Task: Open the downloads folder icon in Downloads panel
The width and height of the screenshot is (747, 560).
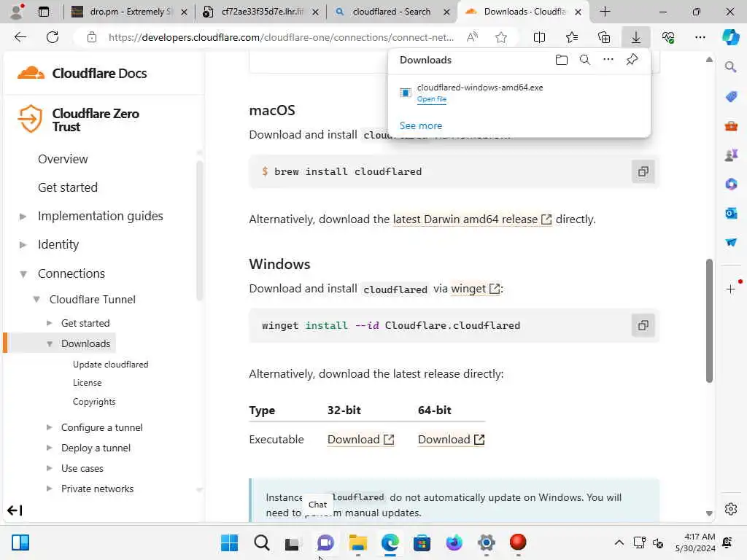Action: [x=561, y=60]
